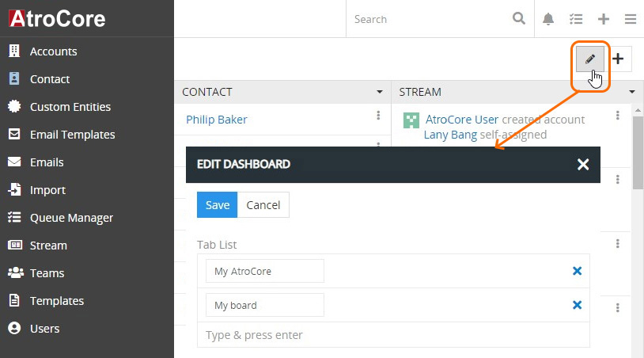The width and height of the screenshot is (644, 358).
Task: Cancel the dashboard editing
Action: (x=263, y=204)
